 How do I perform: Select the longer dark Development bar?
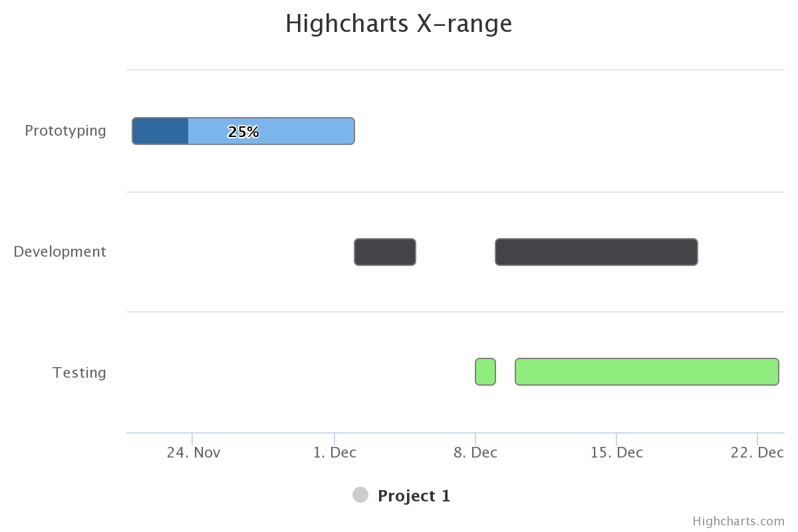[597, 252]
